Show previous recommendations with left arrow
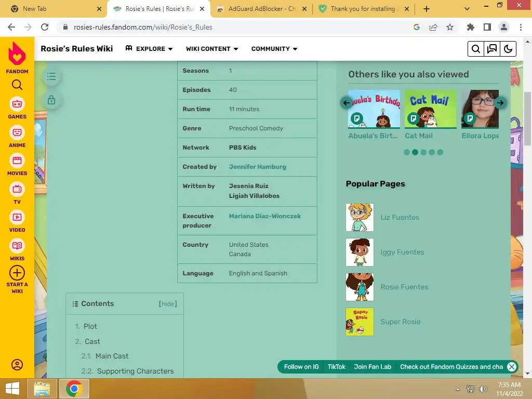Screen dimensions: 532x399 coord(347,103)
